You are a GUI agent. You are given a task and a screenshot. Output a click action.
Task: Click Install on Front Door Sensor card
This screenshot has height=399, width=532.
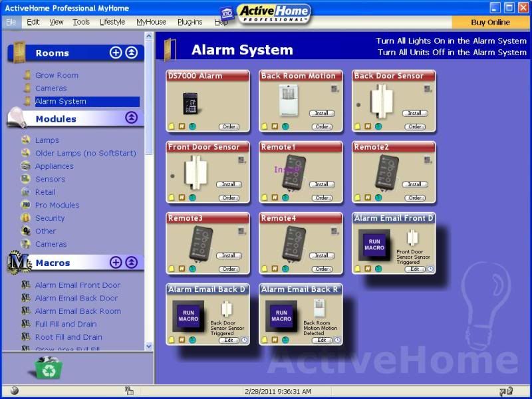[229, 184]
